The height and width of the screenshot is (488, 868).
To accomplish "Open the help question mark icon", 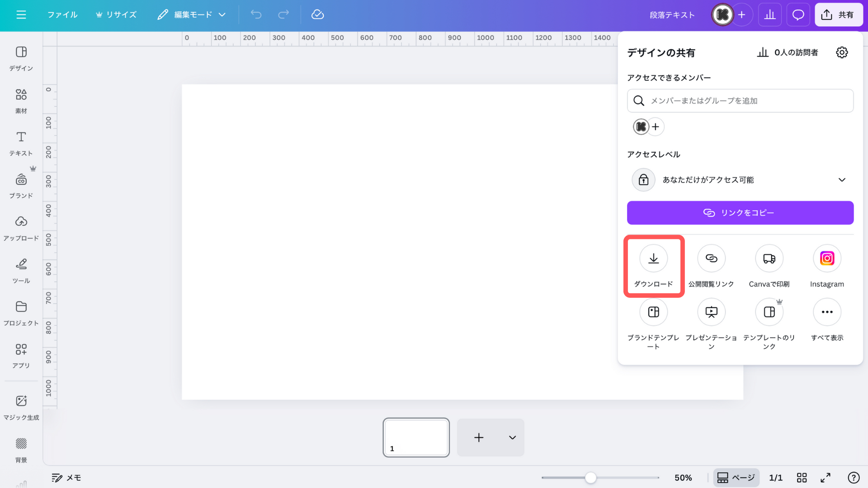I will point(854,478).
